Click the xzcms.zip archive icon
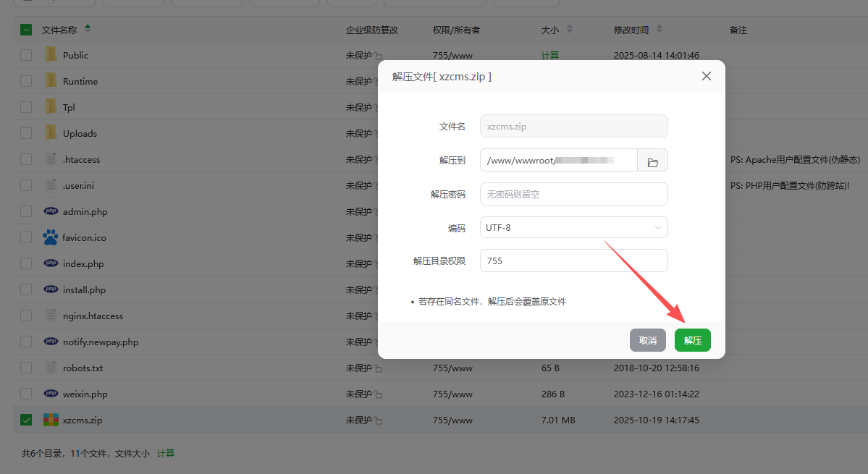868x474 pixels. 51,420
